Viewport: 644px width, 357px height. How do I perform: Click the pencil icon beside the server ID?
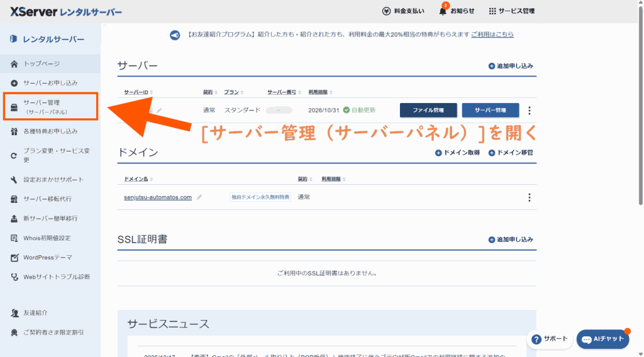tap(160, 111)
